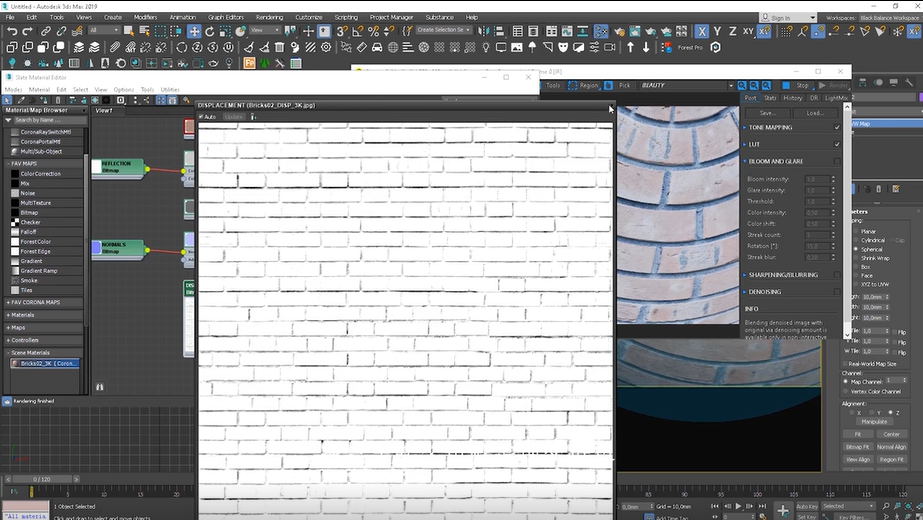Click the down arrow icon near Forest Pro
Viewport: 923px width, 520px height.
tap(646, 47)
